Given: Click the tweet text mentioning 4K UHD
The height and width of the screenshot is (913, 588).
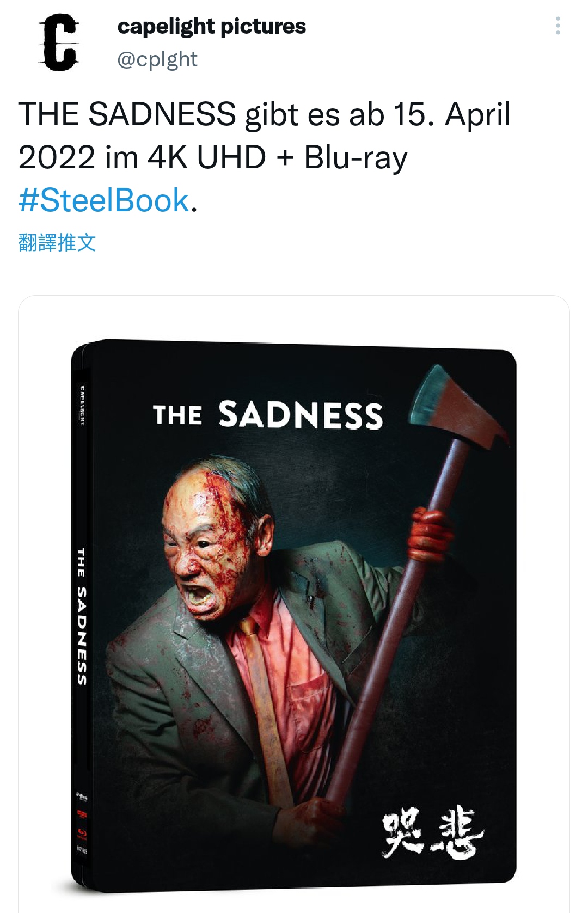Looking at the screenshot, I should pos(212,157).
